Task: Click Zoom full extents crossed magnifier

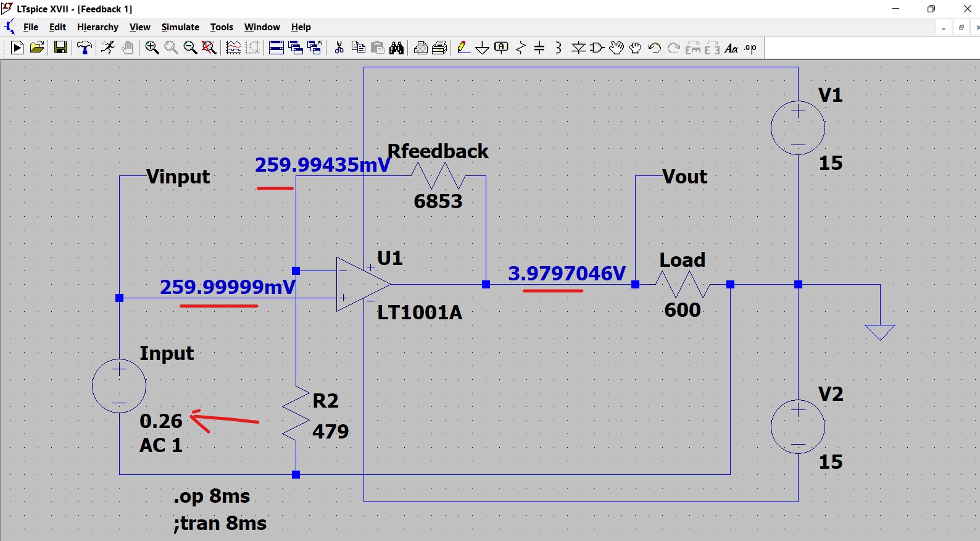Action: tap(209, 48)
